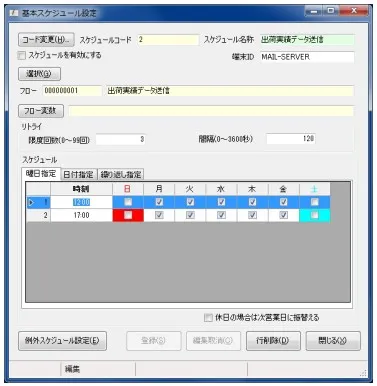Click the 17:00 time cell
This screenshot has height=386, width=377.
[81, 215]
